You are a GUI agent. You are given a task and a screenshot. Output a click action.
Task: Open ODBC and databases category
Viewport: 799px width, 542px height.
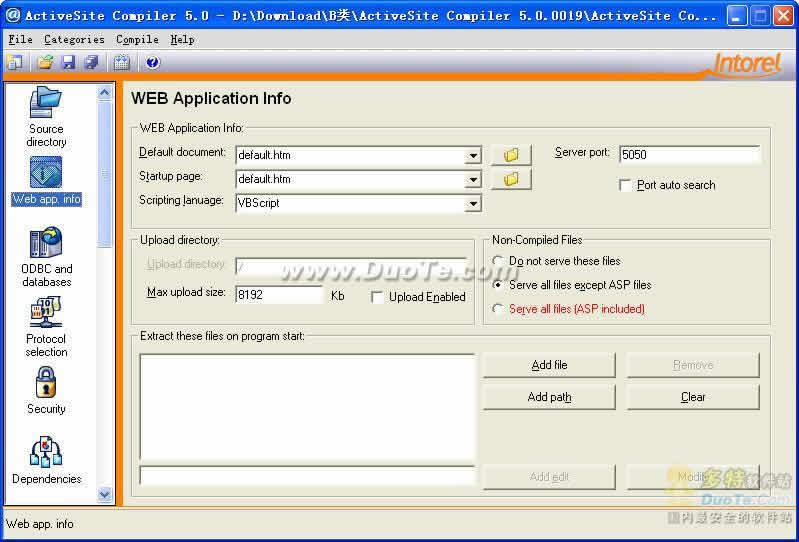pyautogui.click(x=46, y=257)
